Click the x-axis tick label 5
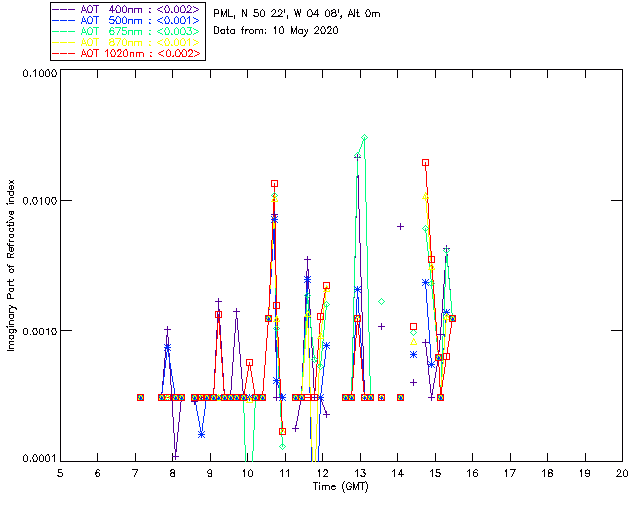640x512 pixels. coord(60,472)
